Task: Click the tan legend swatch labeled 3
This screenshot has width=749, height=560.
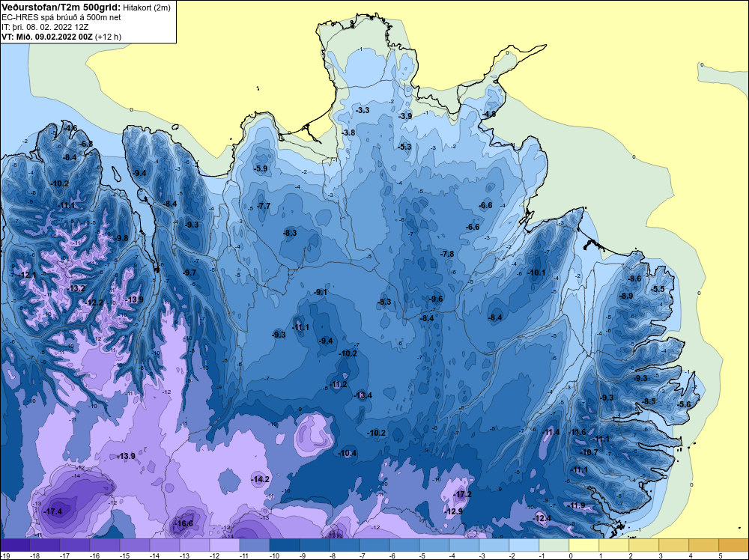Action: click(x=674, y=545)
